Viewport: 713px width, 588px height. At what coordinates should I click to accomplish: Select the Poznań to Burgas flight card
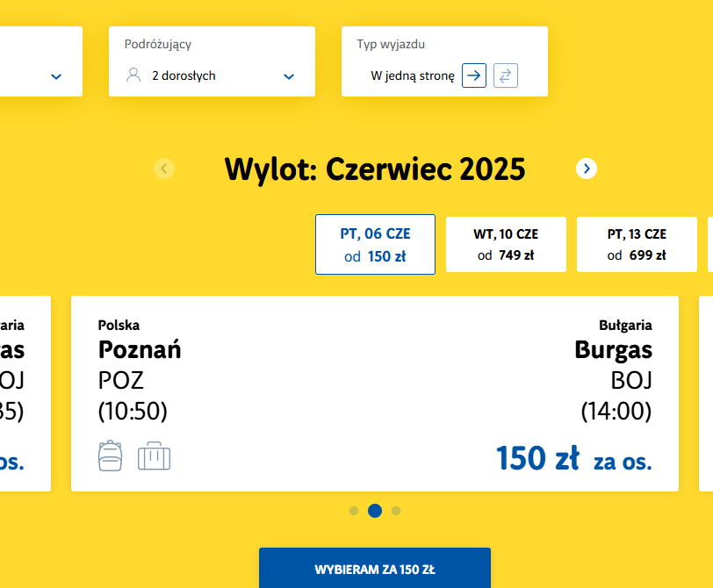(375, 393)
